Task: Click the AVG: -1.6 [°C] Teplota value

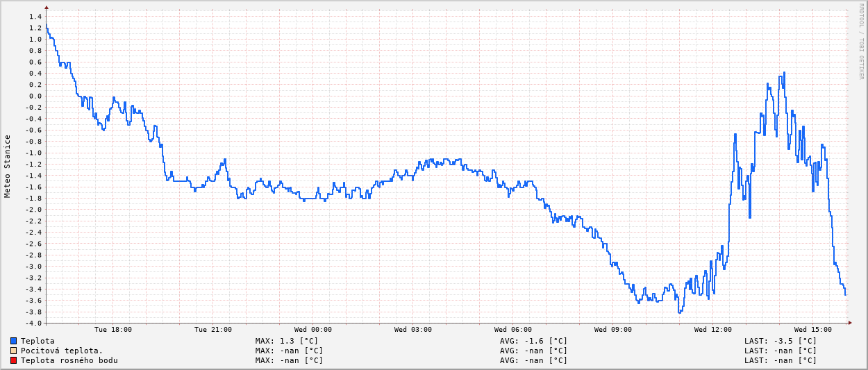Action: click(x=533, y=341)
